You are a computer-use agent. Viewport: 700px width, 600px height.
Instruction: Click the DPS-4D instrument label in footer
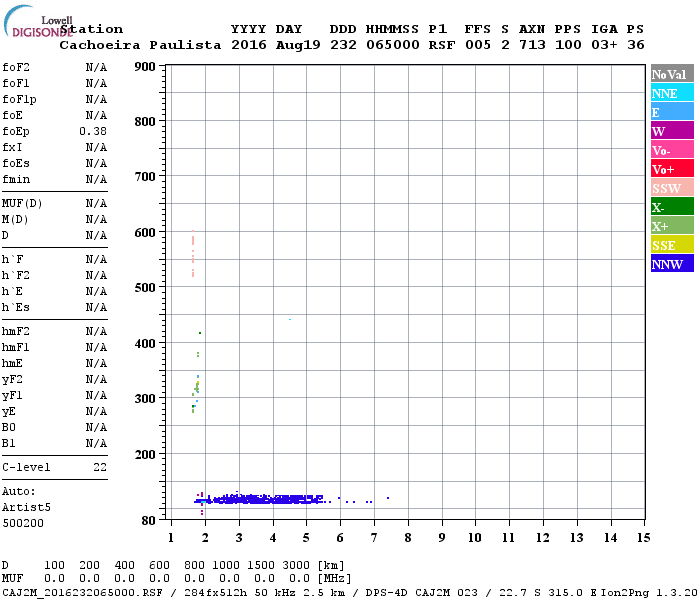(x=387, y=593)
